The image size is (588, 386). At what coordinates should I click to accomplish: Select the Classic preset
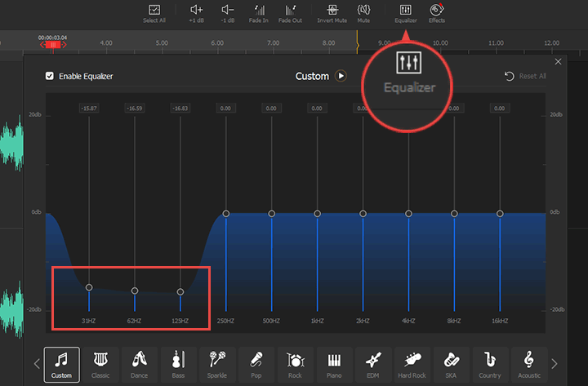[100, 365]
